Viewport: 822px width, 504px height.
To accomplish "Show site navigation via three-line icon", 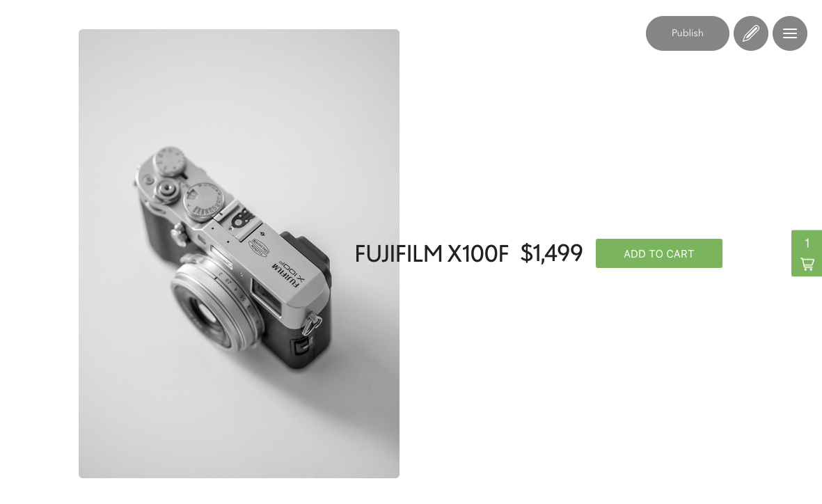I will 789,33.
